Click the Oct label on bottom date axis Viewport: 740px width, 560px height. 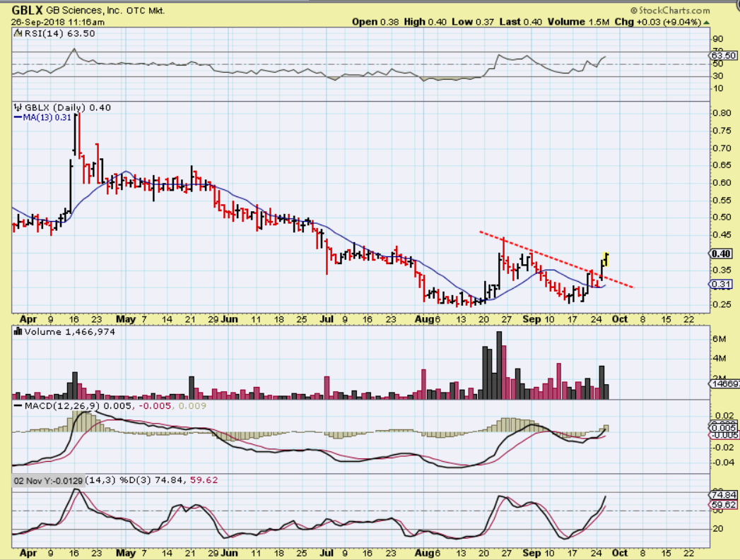coord(621,553)
